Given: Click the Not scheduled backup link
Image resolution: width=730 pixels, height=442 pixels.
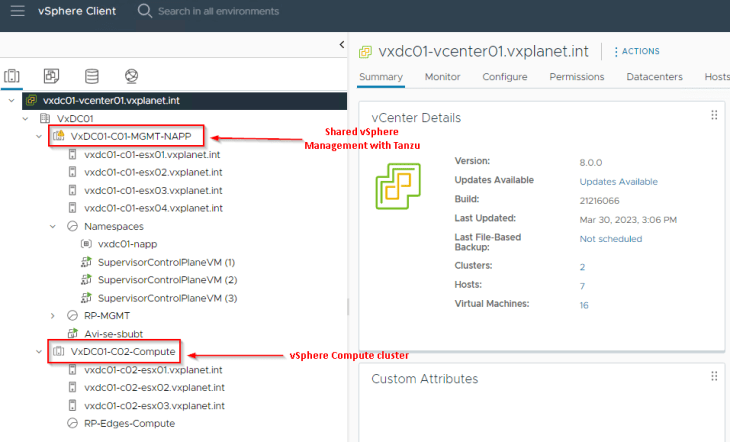Looking at the screenshot, I should [x=610, y=239].
